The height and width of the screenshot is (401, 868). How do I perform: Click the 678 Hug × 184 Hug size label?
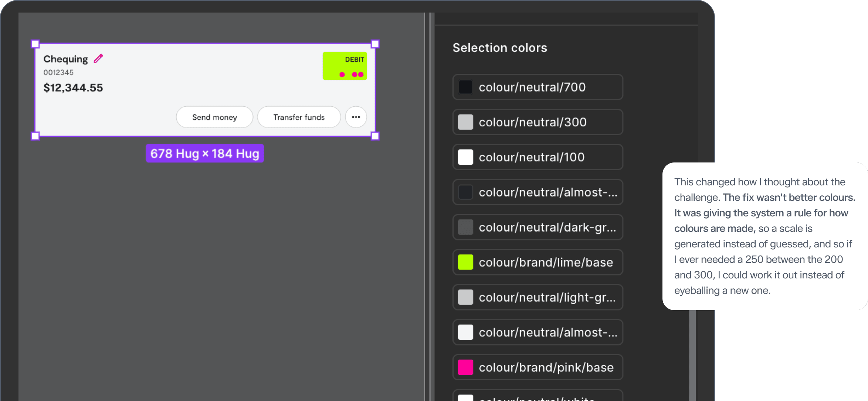205,153
